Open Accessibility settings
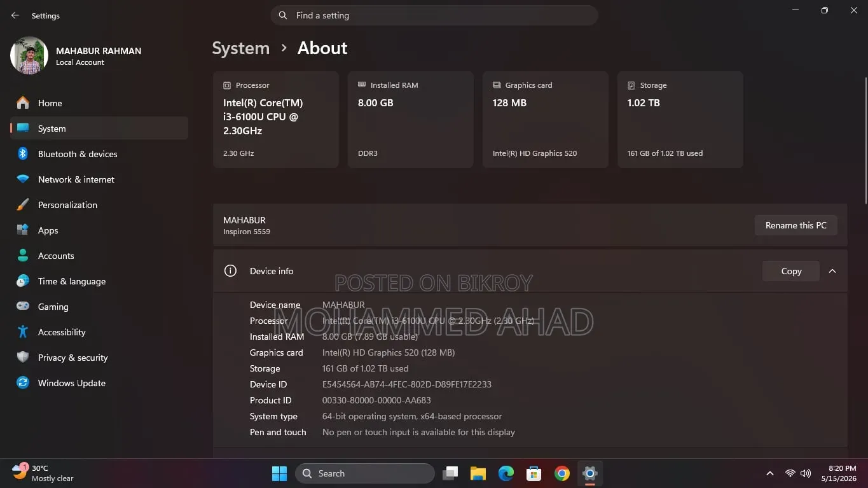The width and height of the screenshot is (868, 488). click(x=99, y=332)
